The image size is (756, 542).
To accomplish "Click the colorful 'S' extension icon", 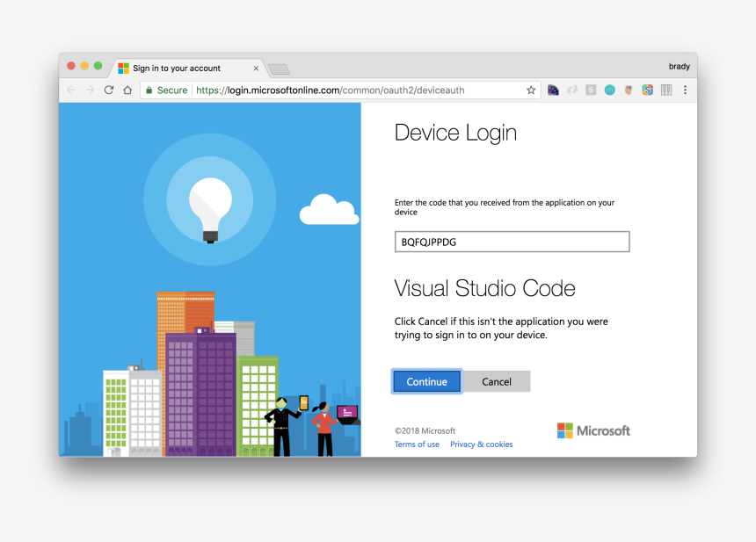I will click(647, 90).
